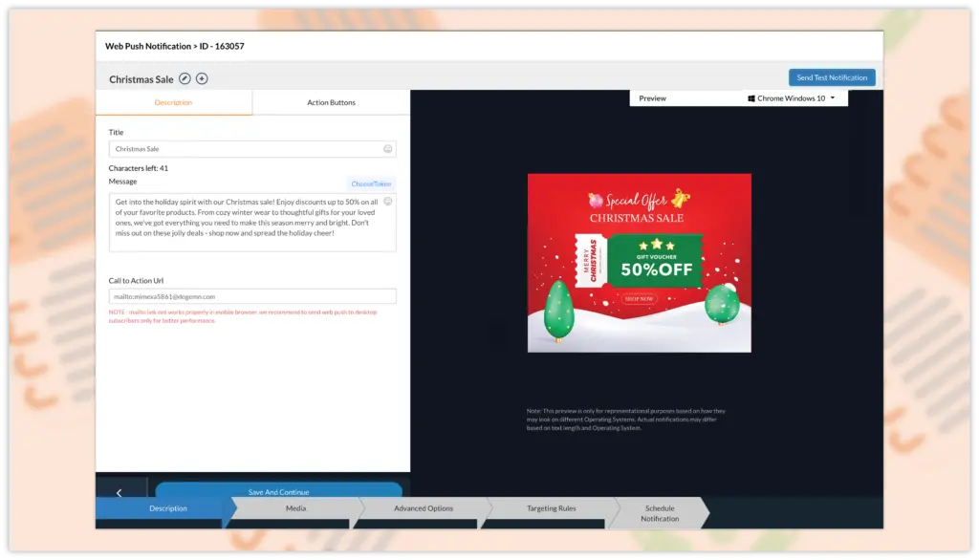The height and width of the screenshot is (560, 979).
Task: Select the Description tab
Action: [173, 102]
